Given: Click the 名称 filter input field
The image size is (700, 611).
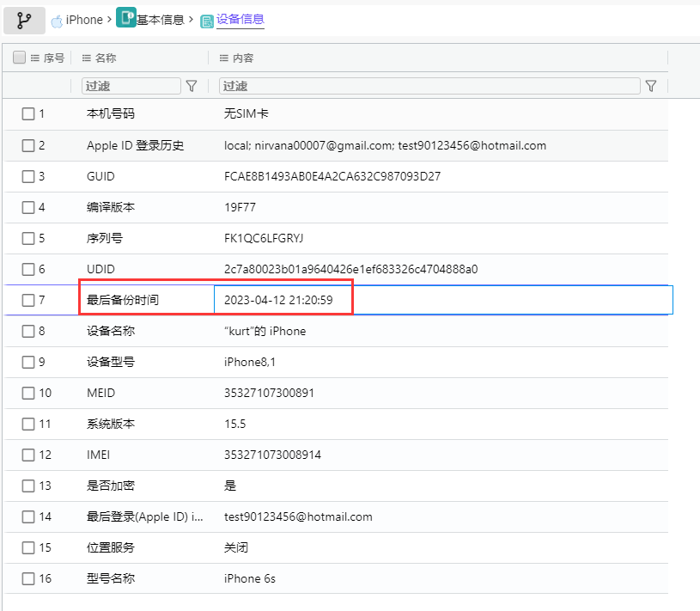Looking at the screenshot, I should [x=131, y=86].
